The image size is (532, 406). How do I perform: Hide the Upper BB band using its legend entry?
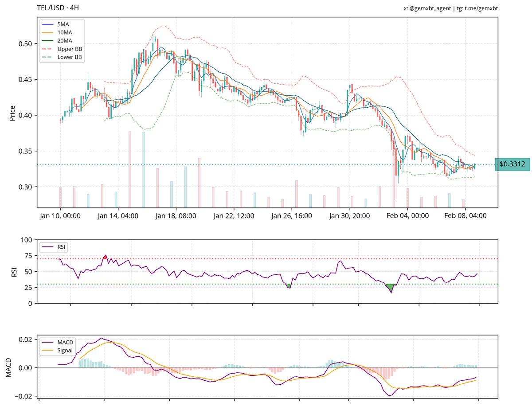point(70,49)
